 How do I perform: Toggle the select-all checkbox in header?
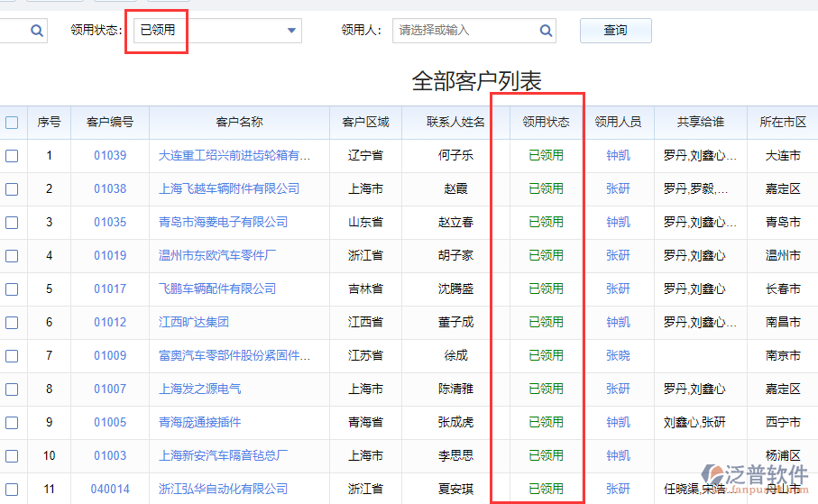(12, 123)
